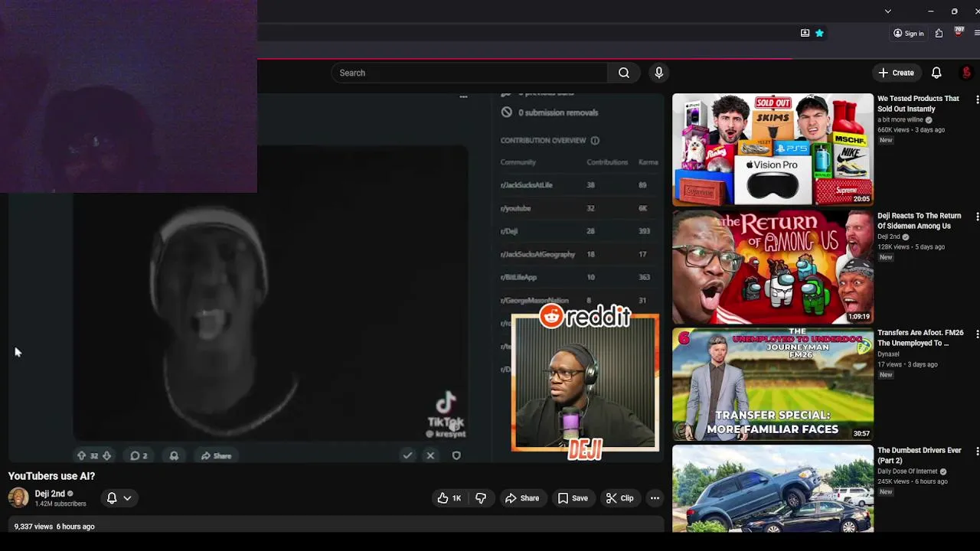Share the video using Share button
This screenshot has height=551, width=980.
click(x=522, y=498)
